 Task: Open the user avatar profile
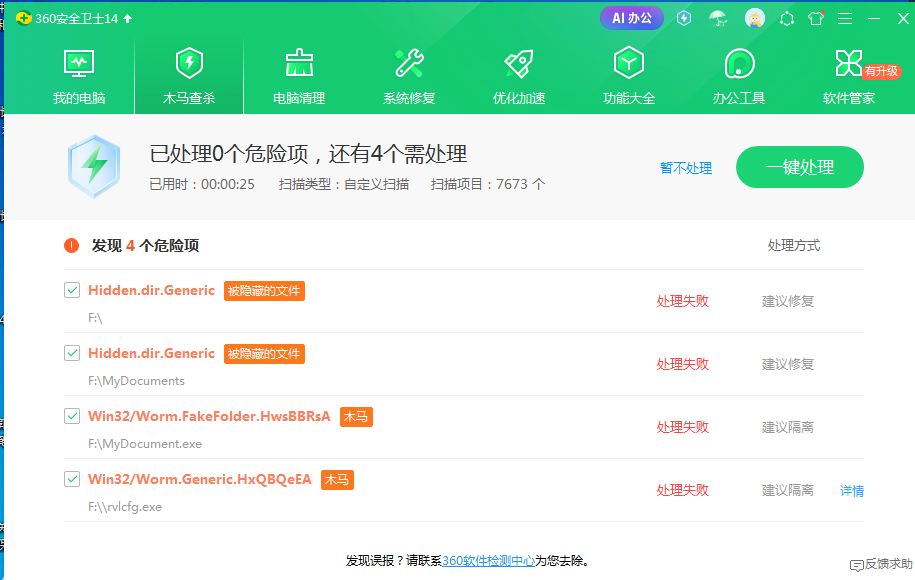[755, 19]
